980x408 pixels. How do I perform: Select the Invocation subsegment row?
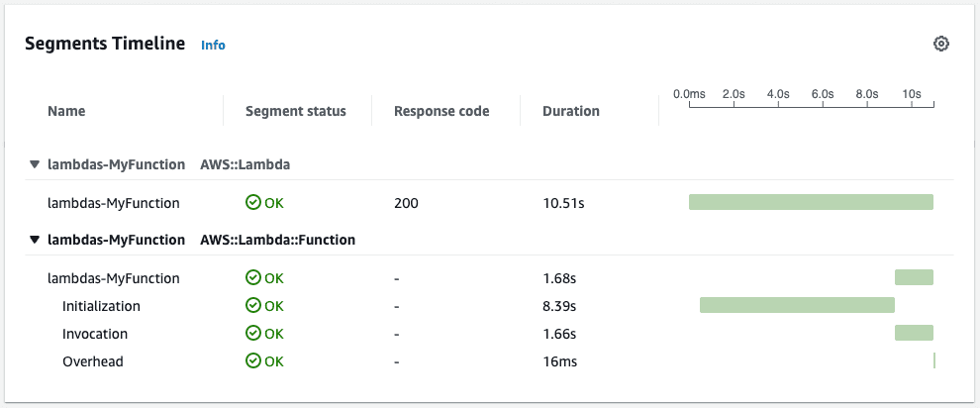(x=489, y=333)
